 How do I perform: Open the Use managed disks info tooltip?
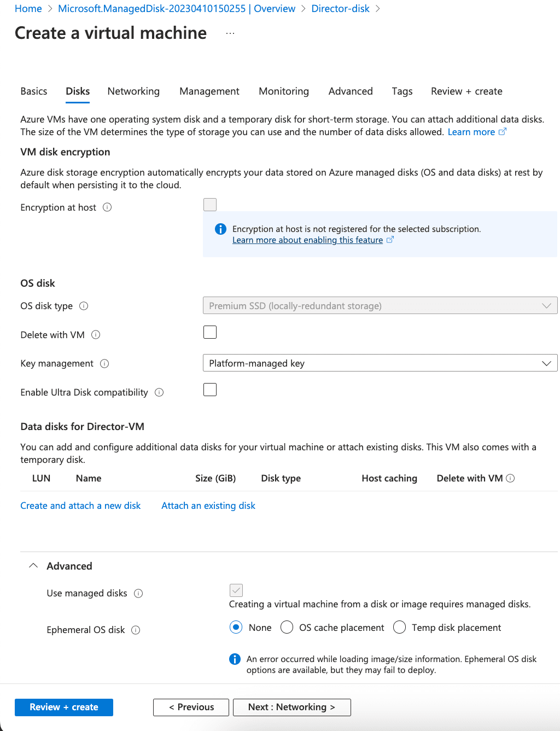click(x=139, y=593)
